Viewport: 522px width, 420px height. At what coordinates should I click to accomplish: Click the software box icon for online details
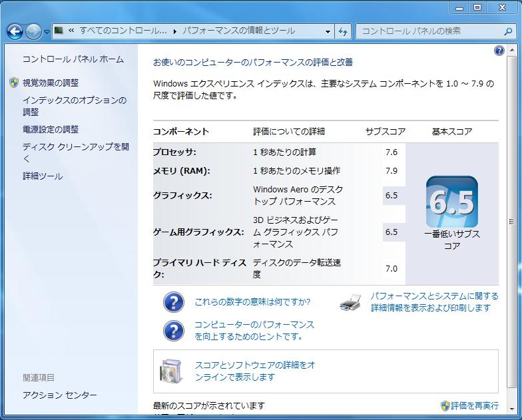point(171,371)
